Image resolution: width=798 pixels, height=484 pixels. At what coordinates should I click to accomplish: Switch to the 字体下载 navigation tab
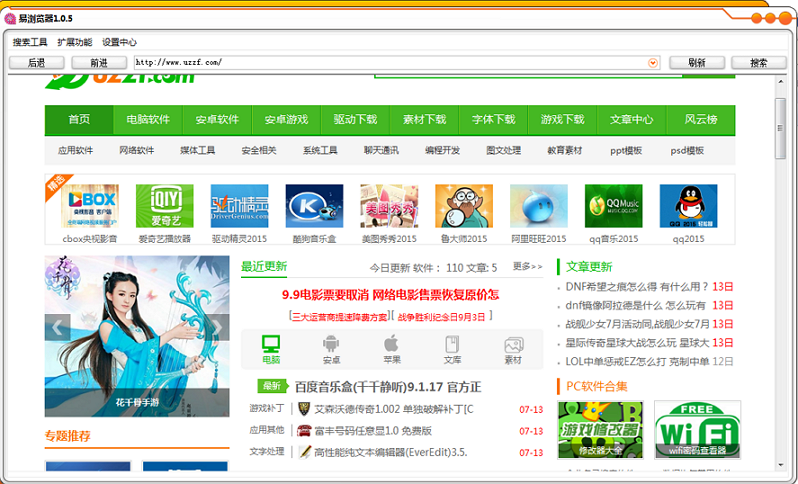click(494, 120)
